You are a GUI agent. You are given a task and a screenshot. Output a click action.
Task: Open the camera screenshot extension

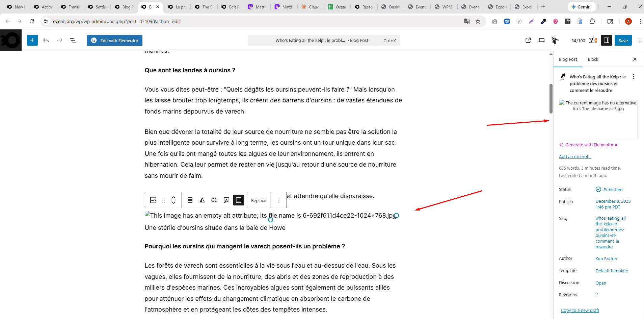pos(495,21)
